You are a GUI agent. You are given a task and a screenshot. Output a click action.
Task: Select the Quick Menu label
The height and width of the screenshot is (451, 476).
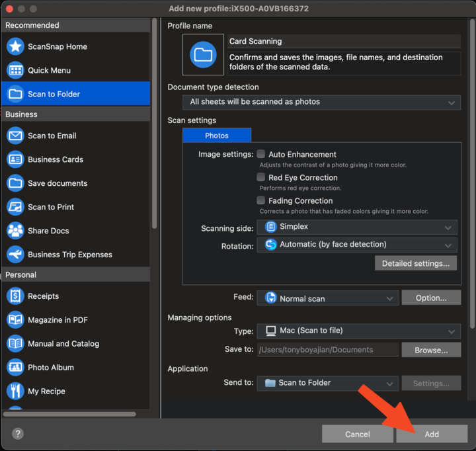pyautogui.click(x=49, y=70)
